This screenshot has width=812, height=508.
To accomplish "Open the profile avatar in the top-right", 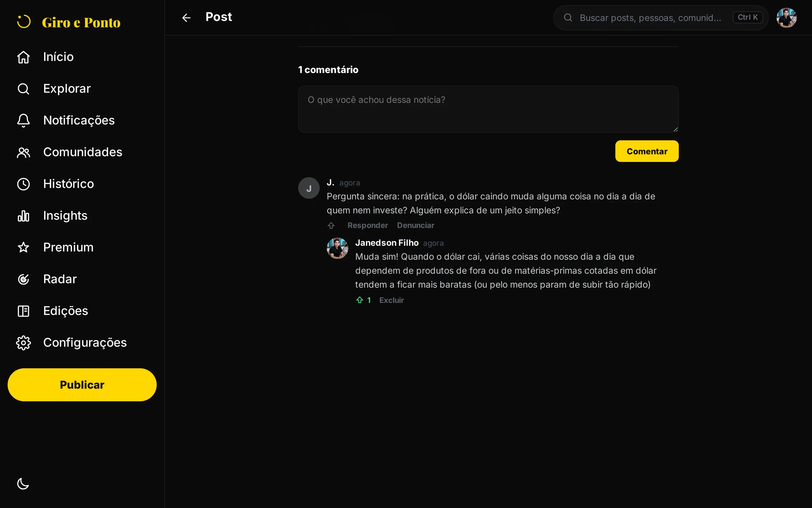I will pos(786,17).
